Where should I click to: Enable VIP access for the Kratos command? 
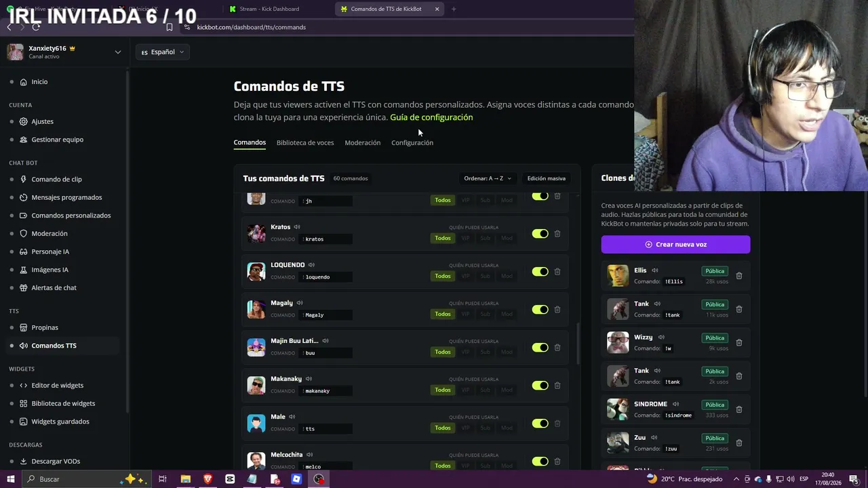click(465, 239)
